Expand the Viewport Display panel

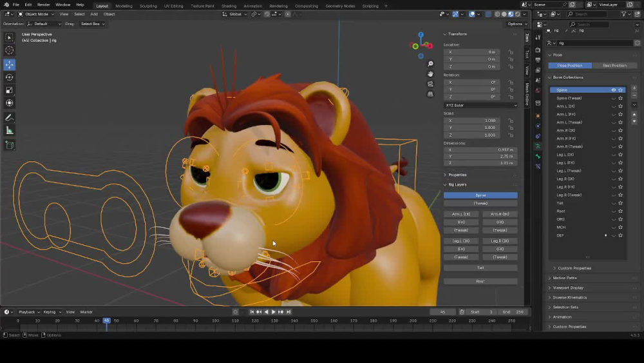pos(567,288)
